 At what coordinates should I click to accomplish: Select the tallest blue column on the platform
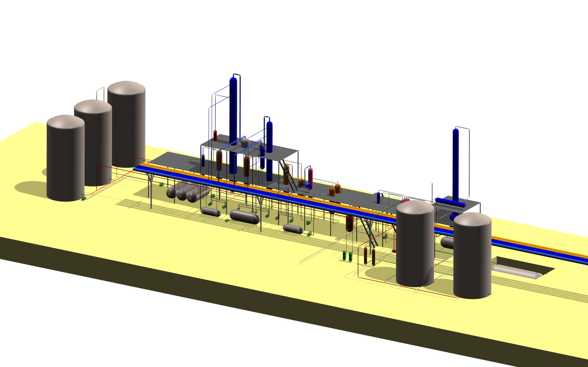coord(233,125)
